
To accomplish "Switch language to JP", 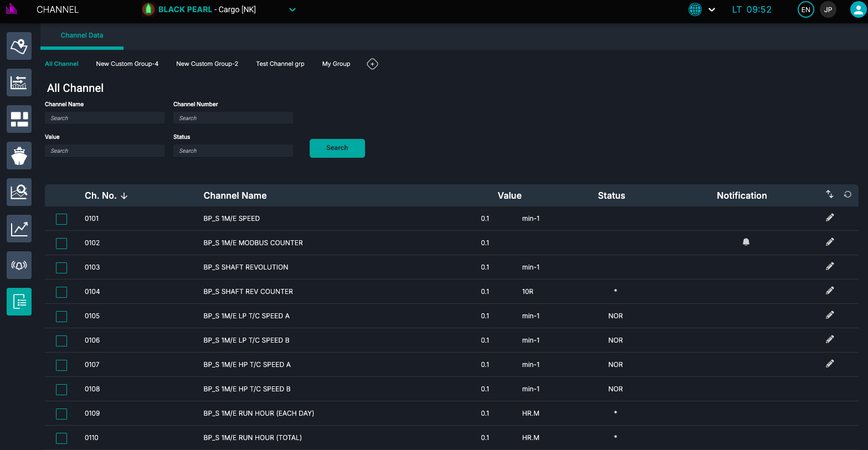I will click(x=828, y=9).
